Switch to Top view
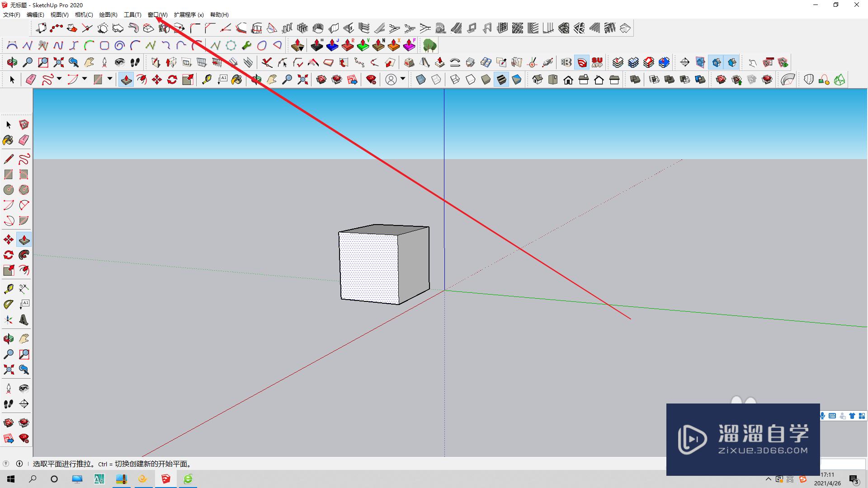 point(553,80)
